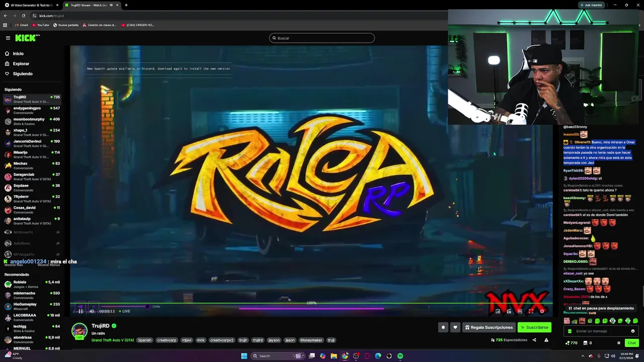Open recommended channel HioGameplay
This screenshot has height=362, width=644.
33,306
